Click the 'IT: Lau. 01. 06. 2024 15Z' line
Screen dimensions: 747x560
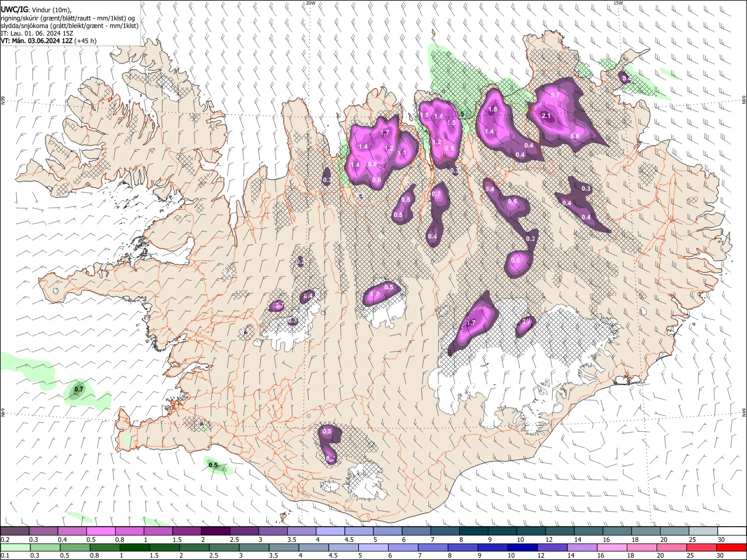click(37, 33)
